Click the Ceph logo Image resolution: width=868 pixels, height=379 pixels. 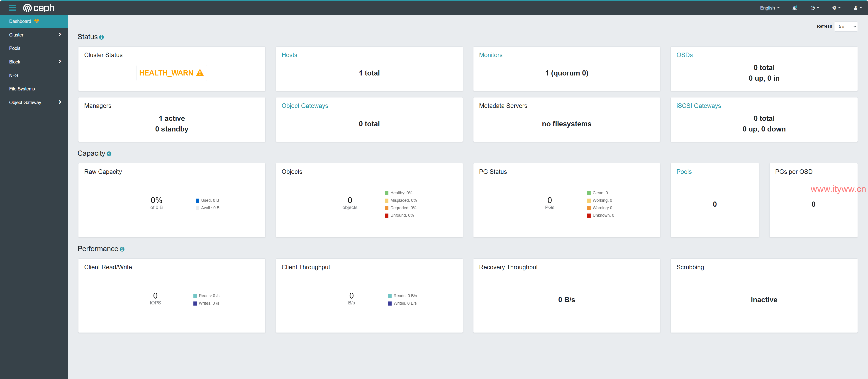pos(38,8)
